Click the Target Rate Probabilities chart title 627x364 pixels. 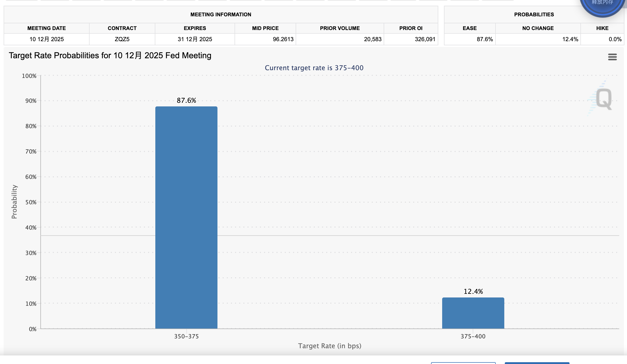pyautogui.click(x=110, y=55)
